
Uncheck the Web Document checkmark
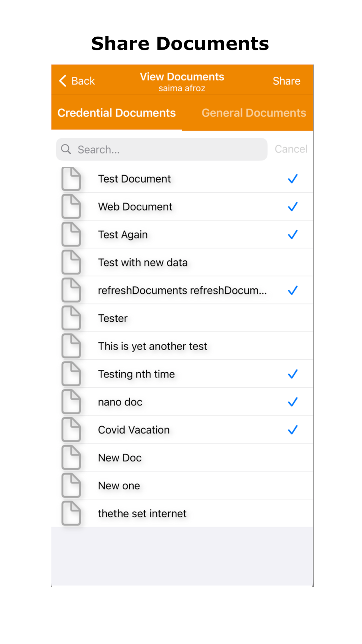[x=292, y=206]
